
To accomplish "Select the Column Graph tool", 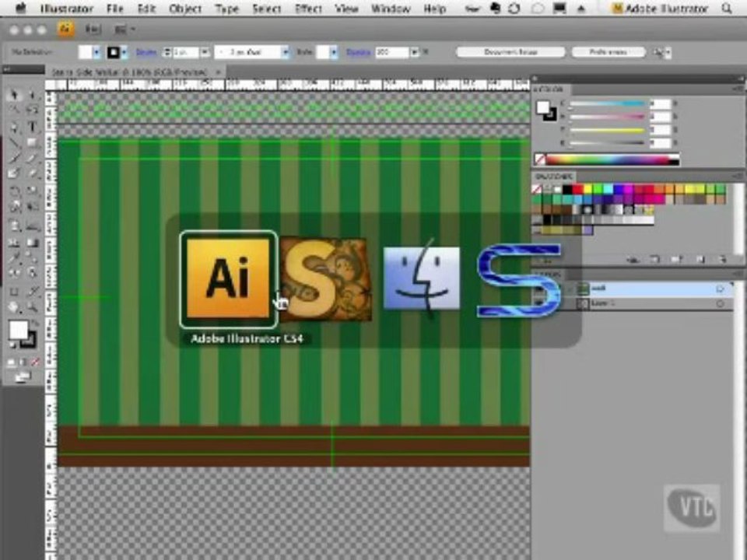I will point(32,226).
